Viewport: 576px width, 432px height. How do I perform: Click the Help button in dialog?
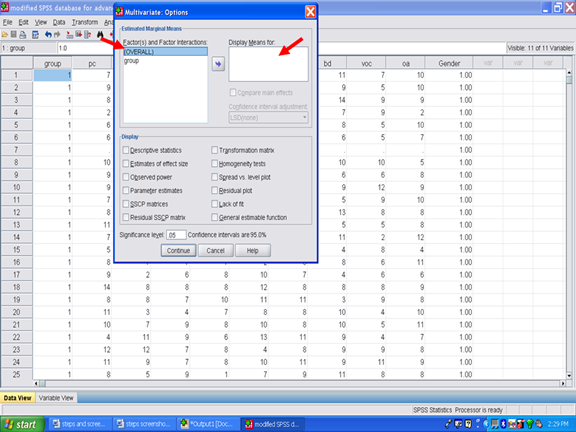click(x=253, y=251)
